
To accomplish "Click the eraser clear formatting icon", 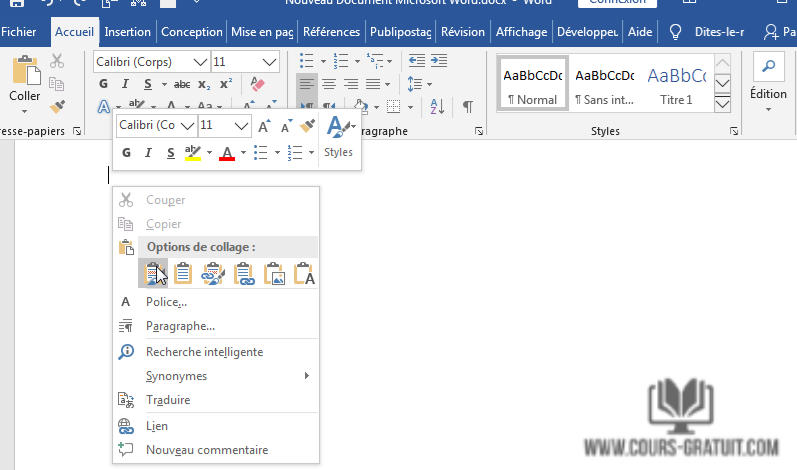I will click(x=257, y=84).
